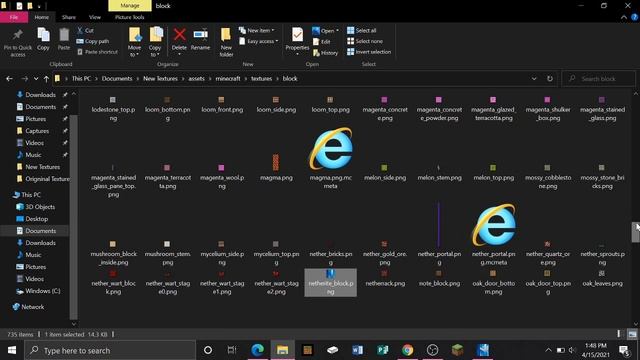The height and width of the screenshot is (360, 640).
Task: Select the oak_leaves.png file
Action: 602,278
